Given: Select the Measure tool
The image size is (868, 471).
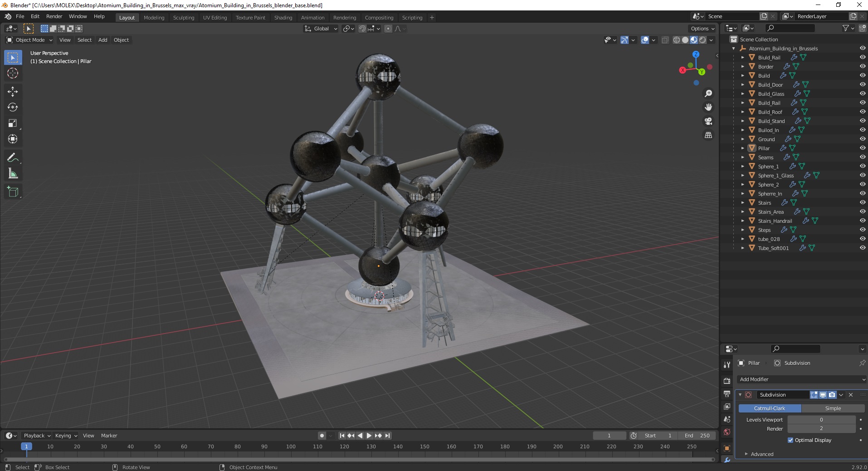Looking at the screenshot, I should tap(13, 173).
